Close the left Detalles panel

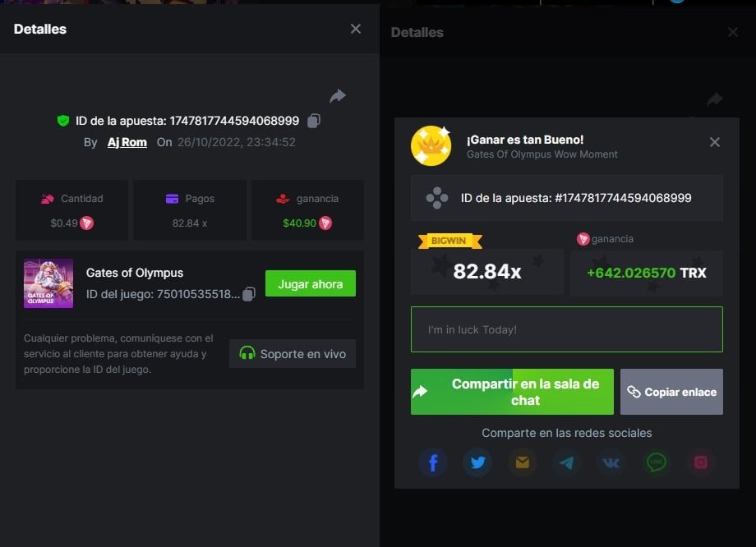click(355, 29)
